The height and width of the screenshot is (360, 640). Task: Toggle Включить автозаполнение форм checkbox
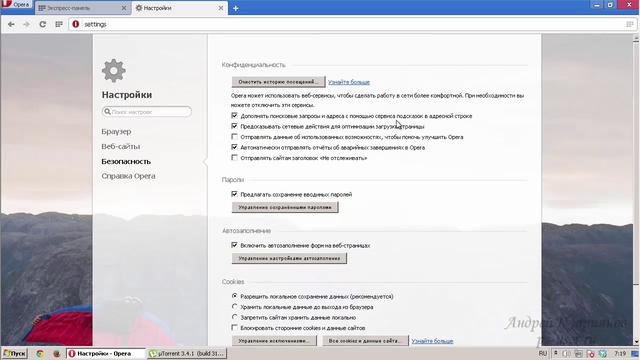(x=234, y=245)
